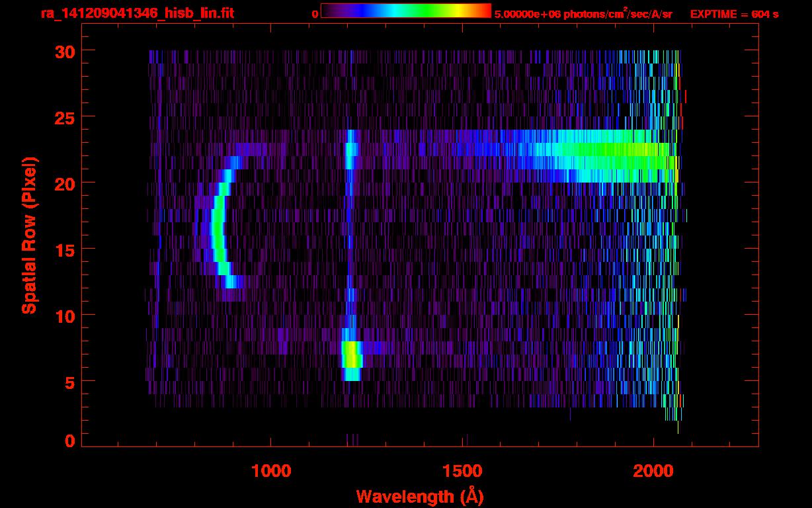Select the y-axis tick label 15
The height and width of the screenshot is (508, 812).
[x=64, y=249]
